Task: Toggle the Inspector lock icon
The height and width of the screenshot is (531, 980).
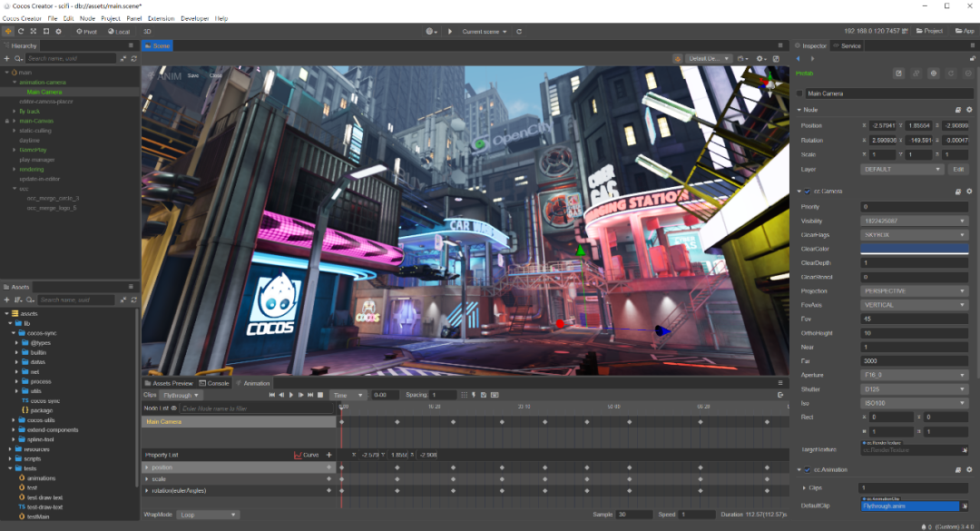Action: pos(973,58)
